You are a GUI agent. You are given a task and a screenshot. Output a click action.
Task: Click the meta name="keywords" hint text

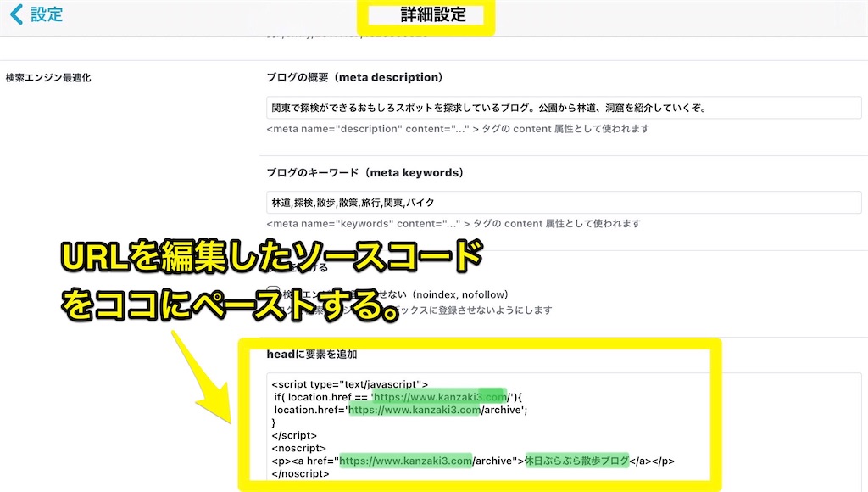tap(453, 223)
